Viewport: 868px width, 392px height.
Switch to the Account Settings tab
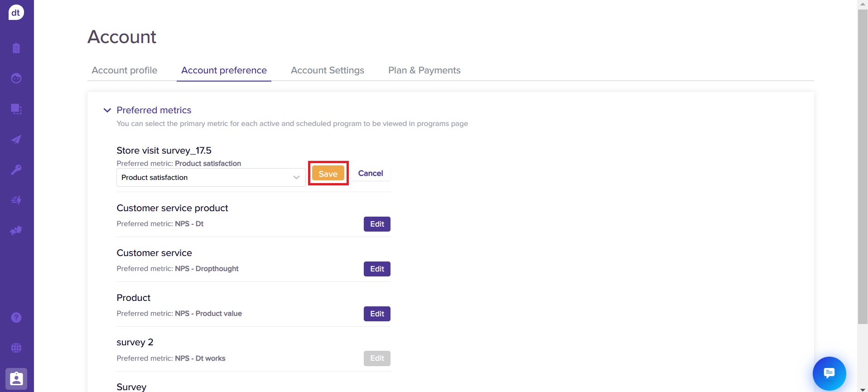[327, 70]
